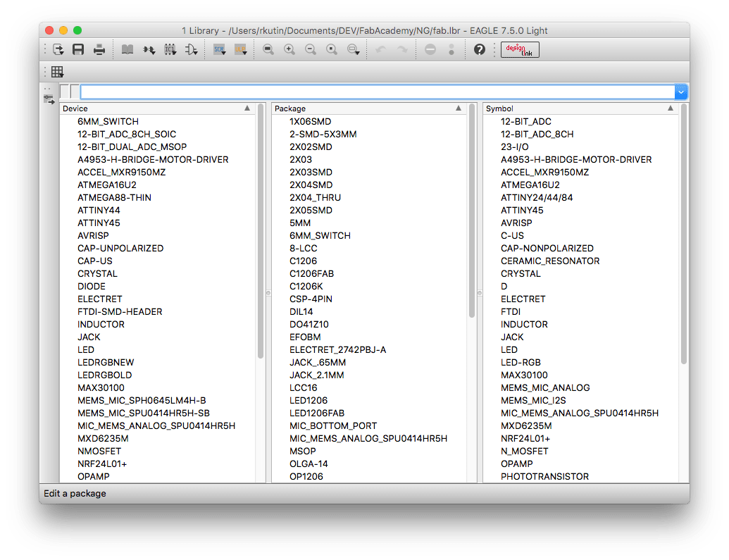Screen dimensions: 729x560
Task: Expand the command line history dropdown
Action: (680, 92)
